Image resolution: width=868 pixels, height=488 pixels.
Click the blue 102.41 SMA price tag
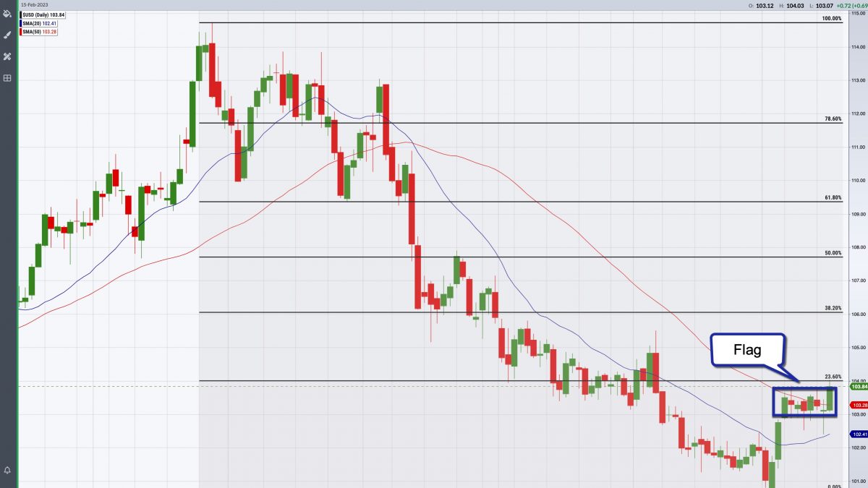click(x=858, y=434)
